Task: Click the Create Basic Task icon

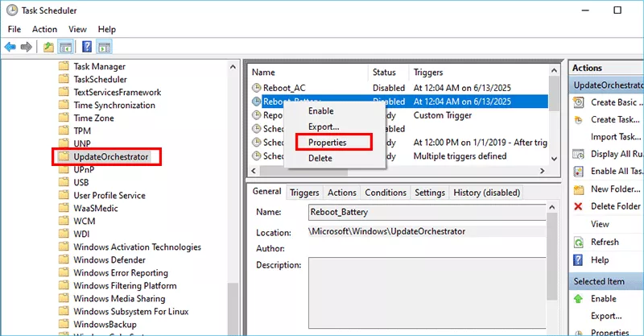Action: [x=578, y=102]
